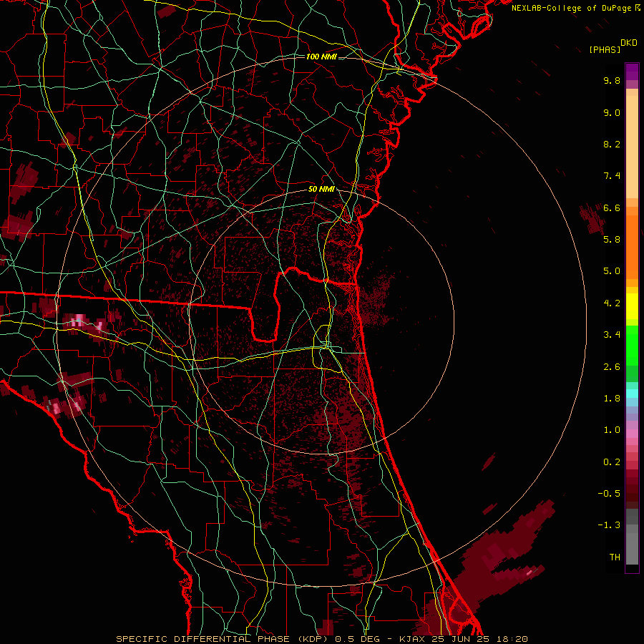The height and width of the screenshot is (644, 644).
Task: Click the 0.2 value on the scale
Action: tap(612, 462)
